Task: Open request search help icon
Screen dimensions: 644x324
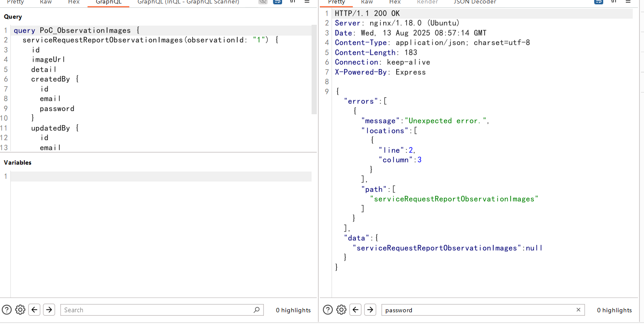Action: tap(7, 310)
